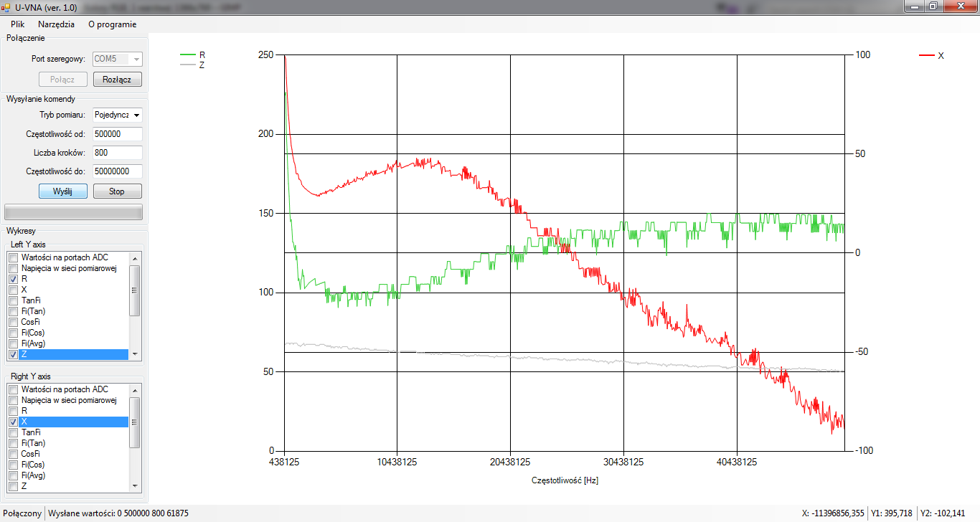Click scroll-down arrow in Right Y axis list
This screenshot has height=522, width=980.
pos(134,486)
